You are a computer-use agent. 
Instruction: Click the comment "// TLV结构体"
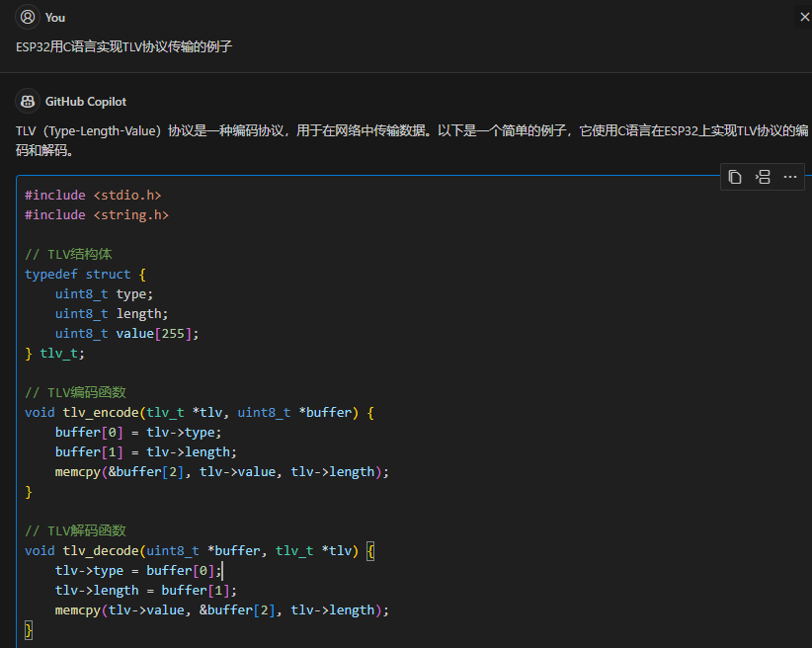[68, 254]
